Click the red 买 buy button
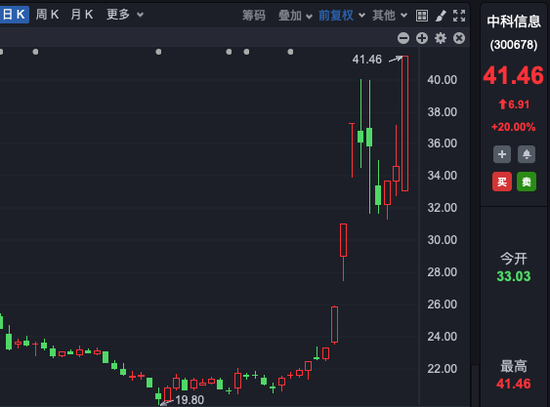550x407 pixels. point(502,181)
